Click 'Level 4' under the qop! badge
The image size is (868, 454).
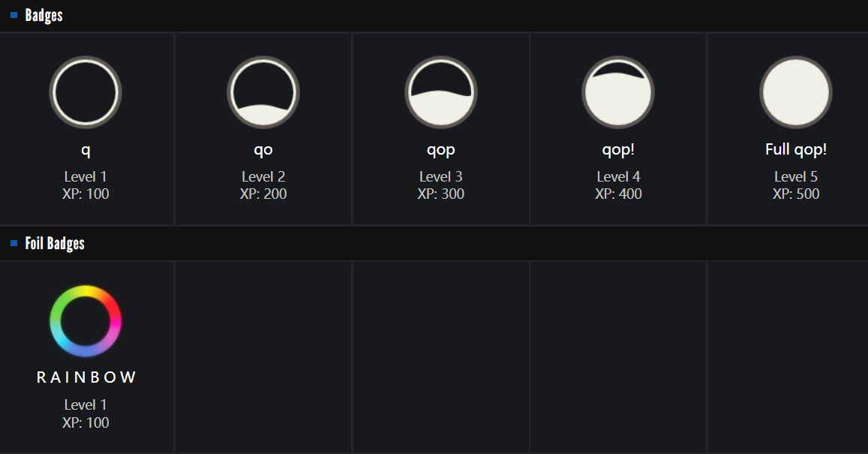(x=618, y=177)
